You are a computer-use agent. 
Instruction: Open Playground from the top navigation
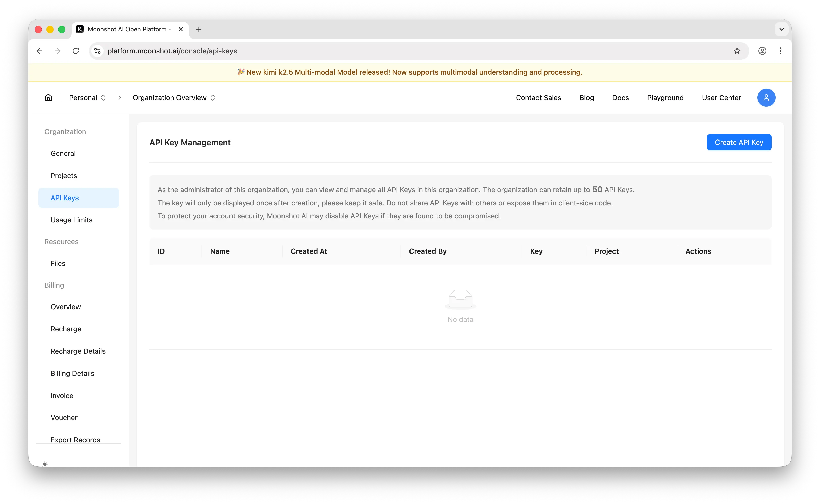click(665, 97)
